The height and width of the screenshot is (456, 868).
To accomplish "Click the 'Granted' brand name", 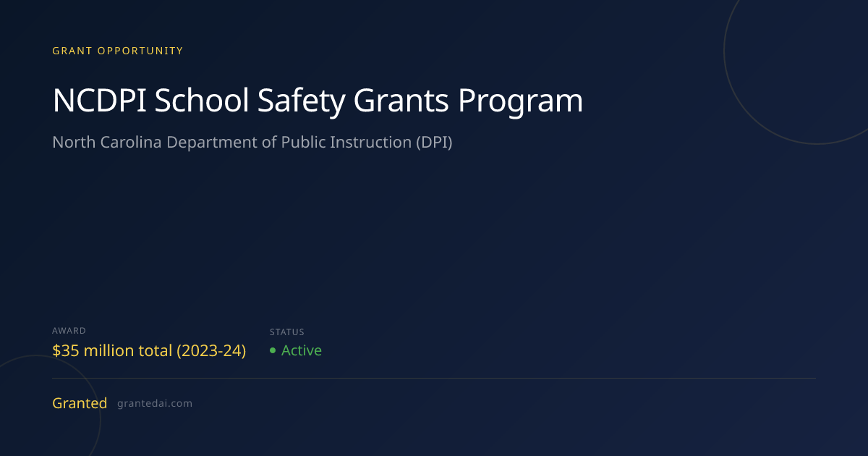I will [x=80, y=403].
